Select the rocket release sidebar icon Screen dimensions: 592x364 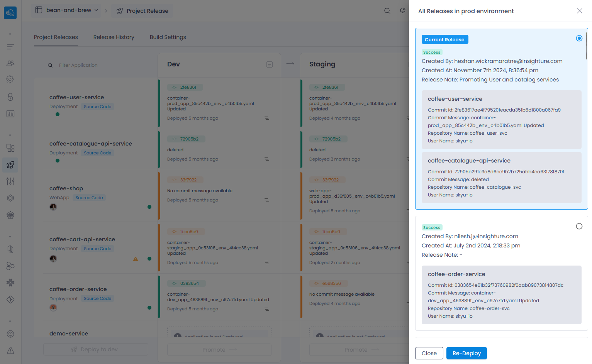click(x=10, y=165)
